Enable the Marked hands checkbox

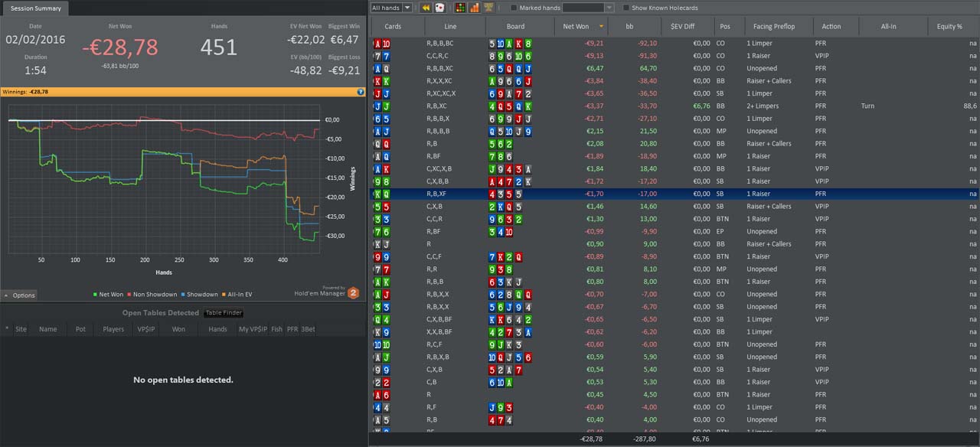pos(514,8)
